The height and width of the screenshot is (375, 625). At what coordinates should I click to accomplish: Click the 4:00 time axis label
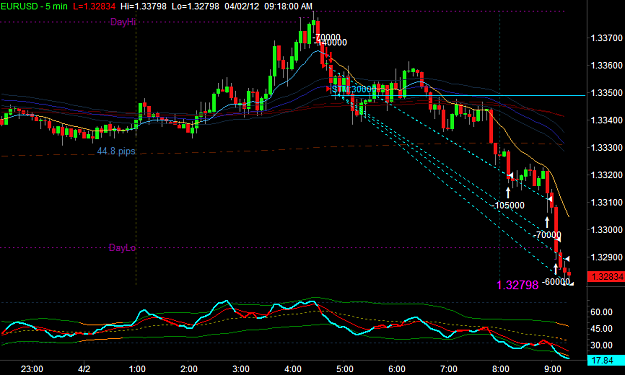click(x=293, y=369)
